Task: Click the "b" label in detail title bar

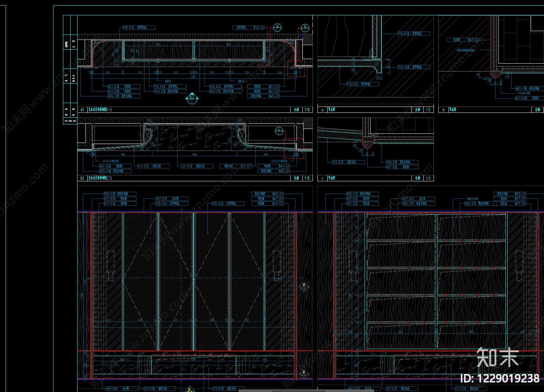Action: (444, 110)
